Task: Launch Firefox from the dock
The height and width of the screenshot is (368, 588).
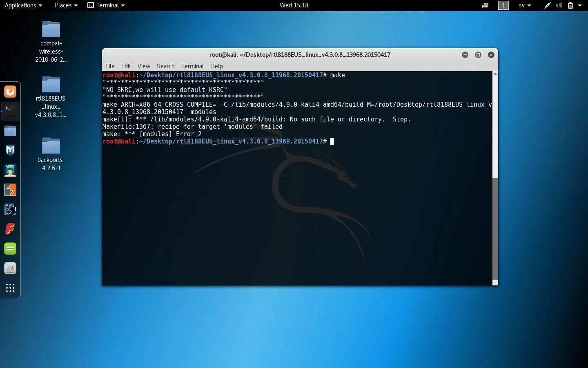Action: [10, 92]
